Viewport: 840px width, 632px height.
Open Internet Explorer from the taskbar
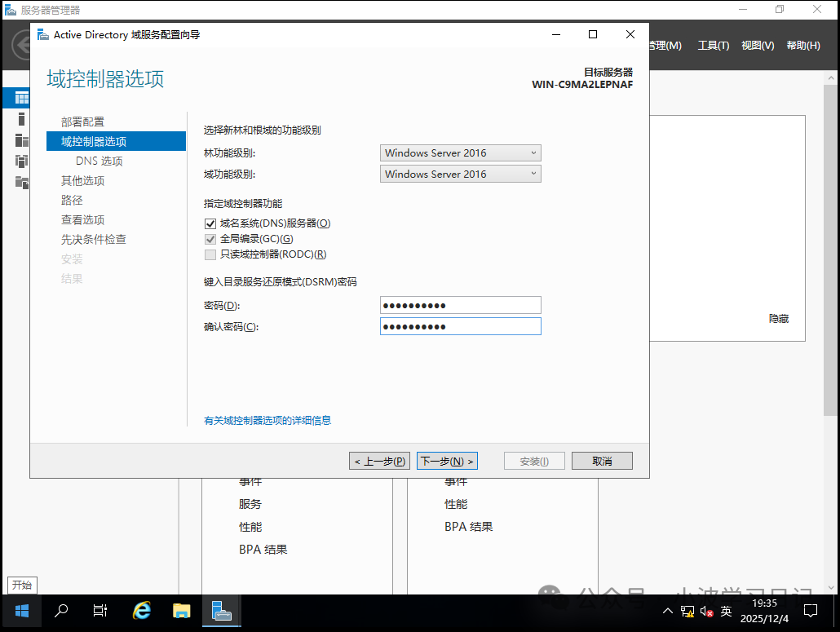pyautogui.click(x=141, y=610)
